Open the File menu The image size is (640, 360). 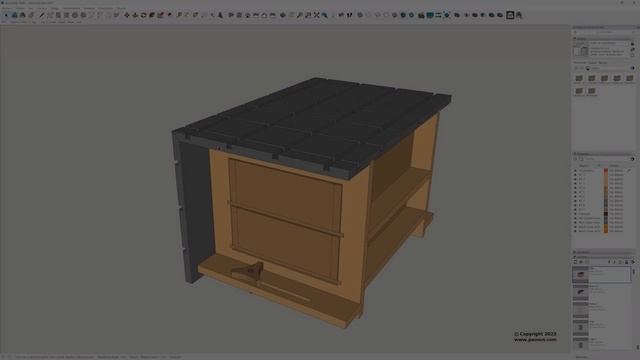(x=7, y=8)
